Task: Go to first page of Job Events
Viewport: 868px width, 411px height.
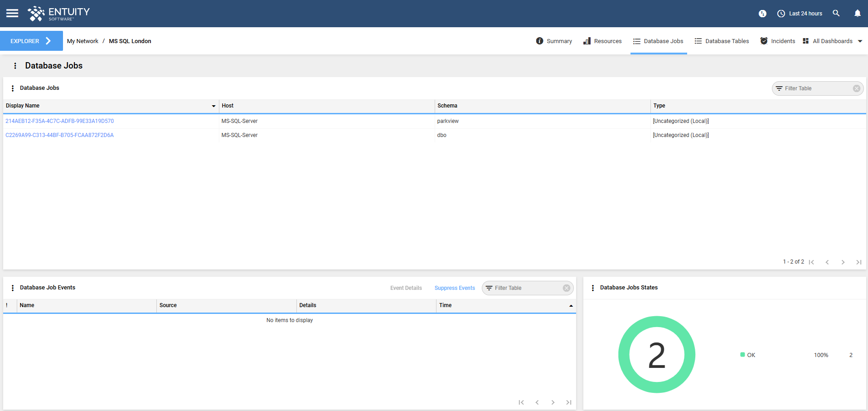Action: click(x=521, y=402)
